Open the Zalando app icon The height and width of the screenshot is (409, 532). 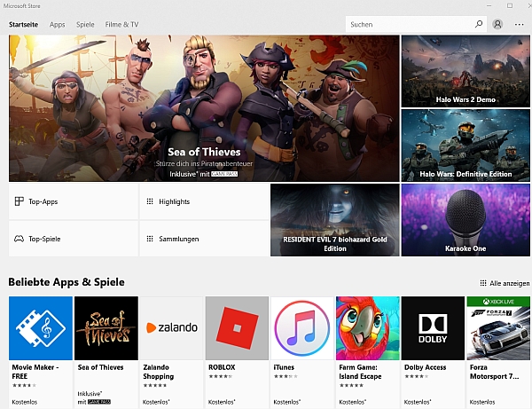(x=172, y=328)
